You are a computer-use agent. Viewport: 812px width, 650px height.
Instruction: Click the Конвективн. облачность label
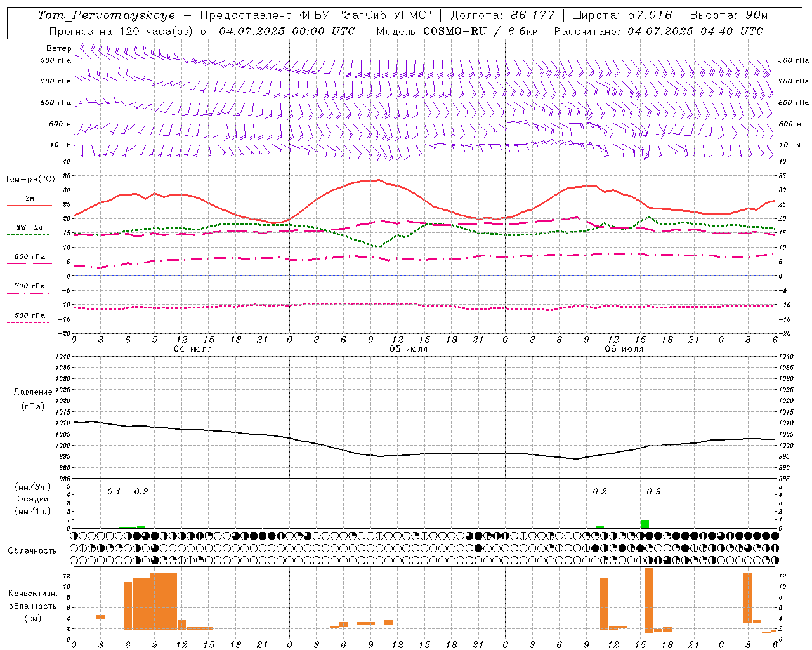coord(32,600)
